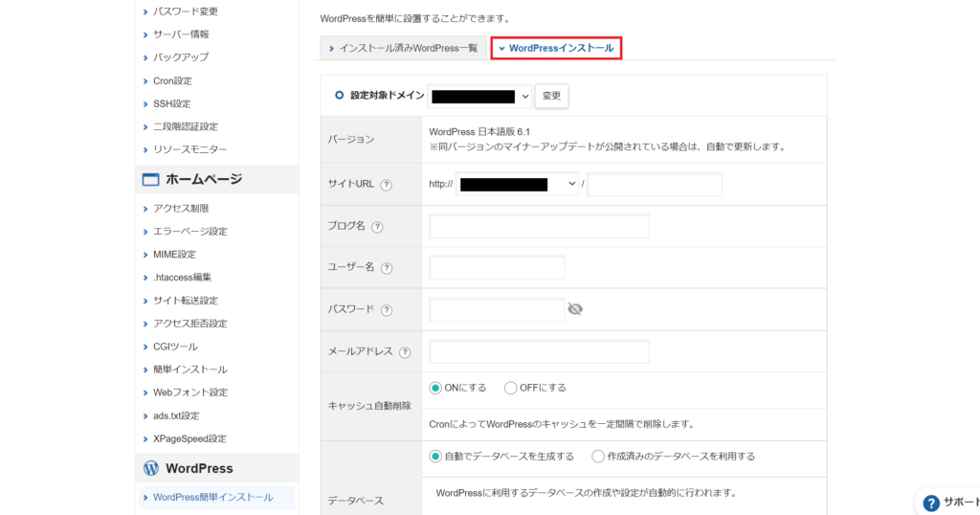Click help icon next to ブログ名
This screenshot has width=980, height=515.
click(377, 227)
